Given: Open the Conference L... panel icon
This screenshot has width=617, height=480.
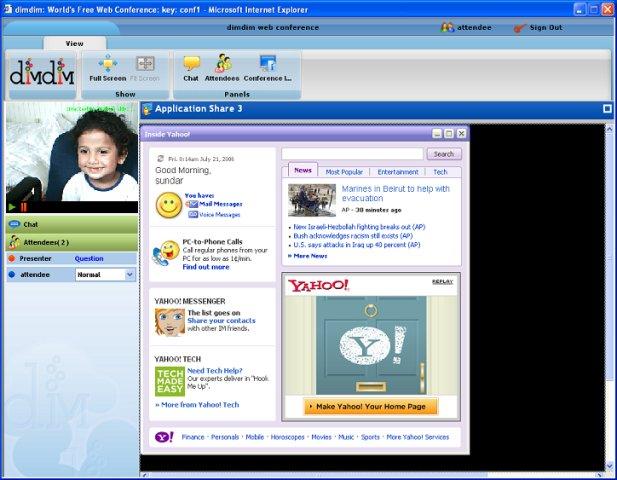Looking at the screenshot, I should click(x=268, y=63).
